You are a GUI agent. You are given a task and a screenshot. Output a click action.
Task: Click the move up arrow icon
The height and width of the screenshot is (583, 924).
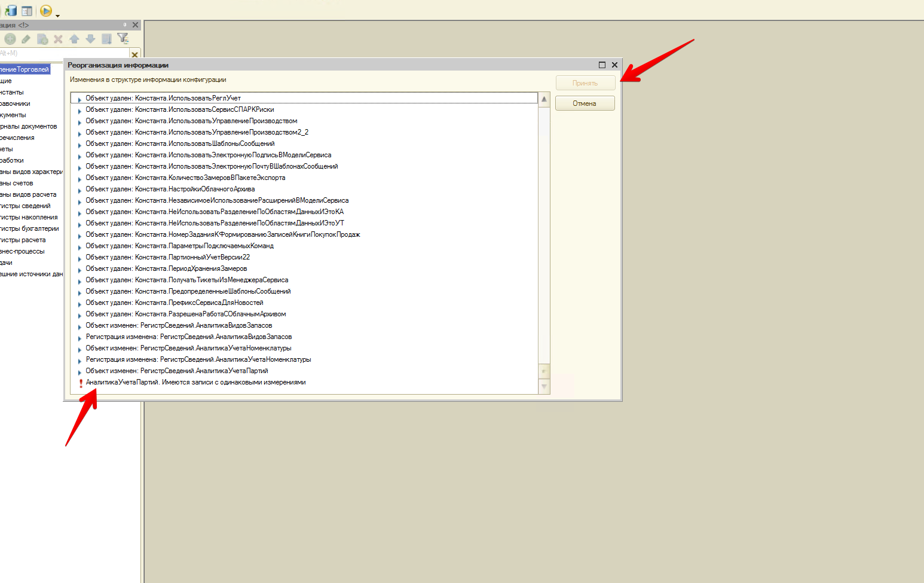74,39
